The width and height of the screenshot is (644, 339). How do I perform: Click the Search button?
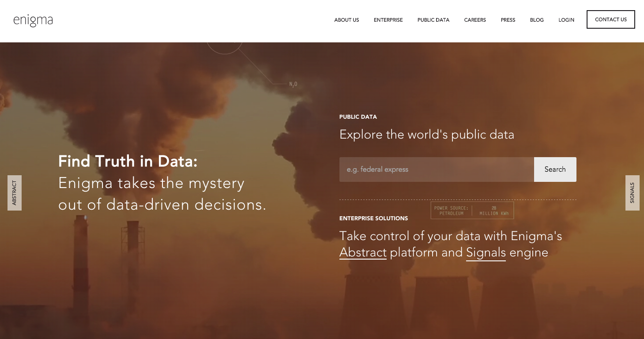555,169
